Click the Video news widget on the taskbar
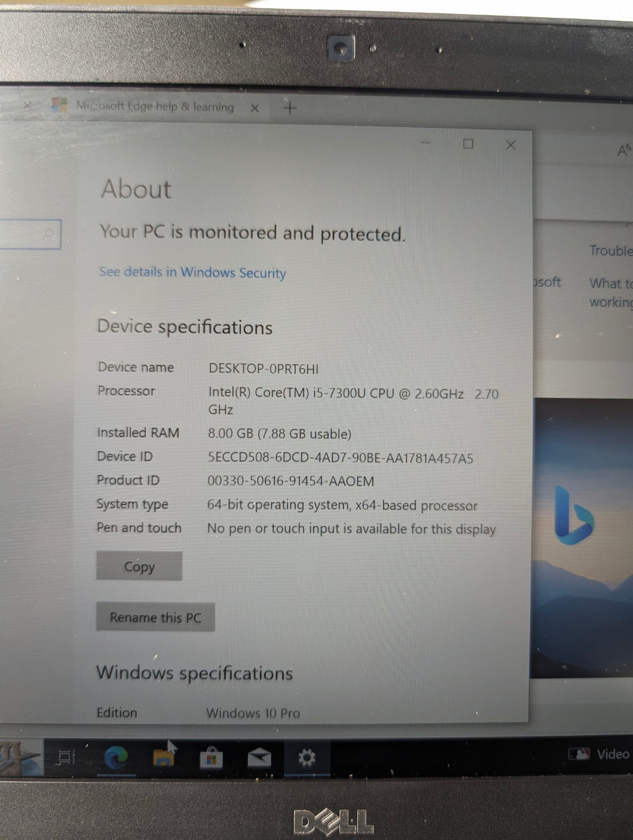633x840 pixels. tap(599, 754)
